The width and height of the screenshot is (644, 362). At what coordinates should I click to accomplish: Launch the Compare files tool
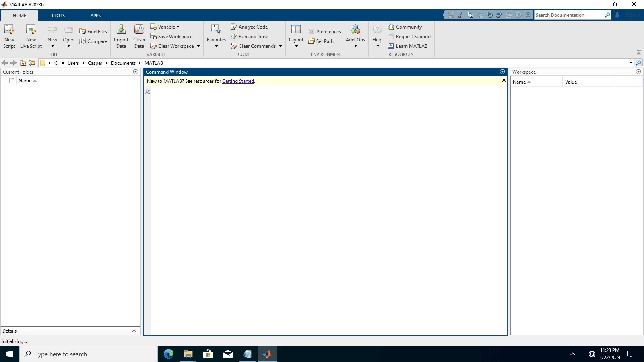pos(93,41)
